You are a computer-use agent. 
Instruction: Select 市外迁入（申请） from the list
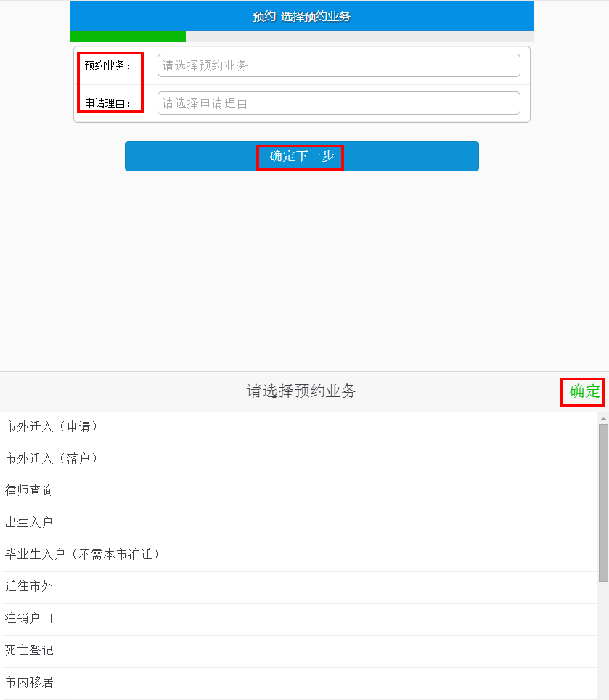(x=52, y=427)
